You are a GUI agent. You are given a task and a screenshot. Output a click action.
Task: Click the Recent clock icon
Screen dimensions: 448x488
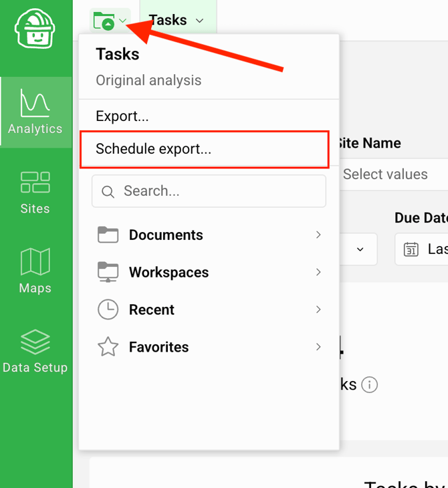coord(108,310)
